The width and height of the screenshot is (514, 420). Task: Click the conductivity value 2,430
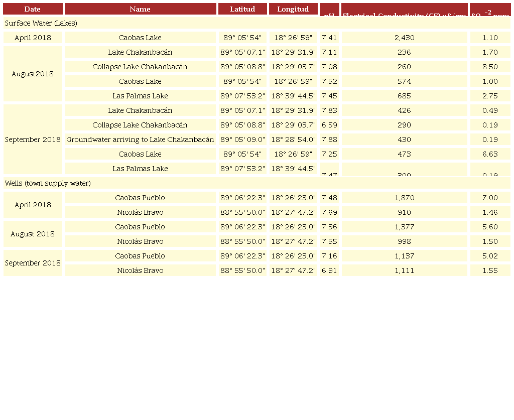(404, 38)
